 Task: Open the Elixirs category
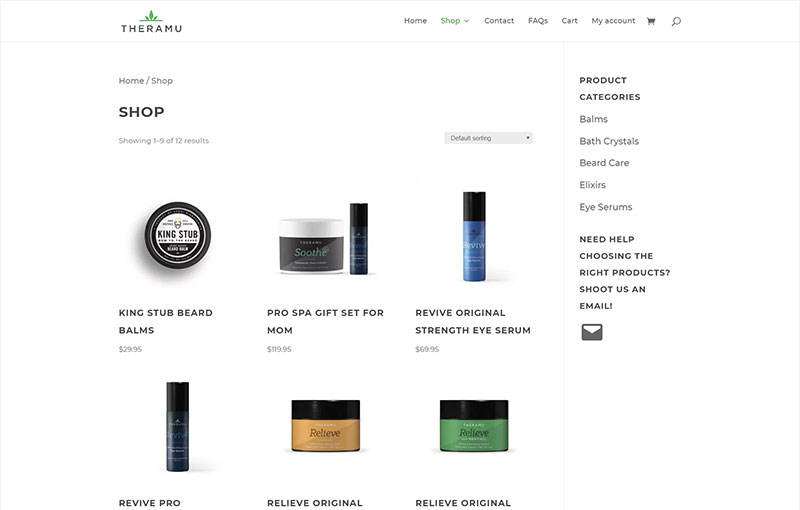(x=592, y=185)
